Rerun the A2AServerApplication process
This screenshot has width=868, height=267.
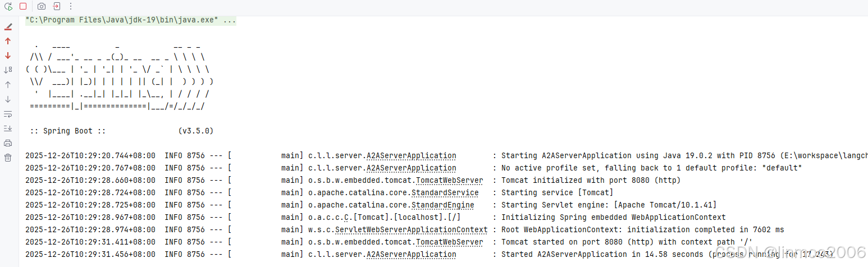pos(8,6)
